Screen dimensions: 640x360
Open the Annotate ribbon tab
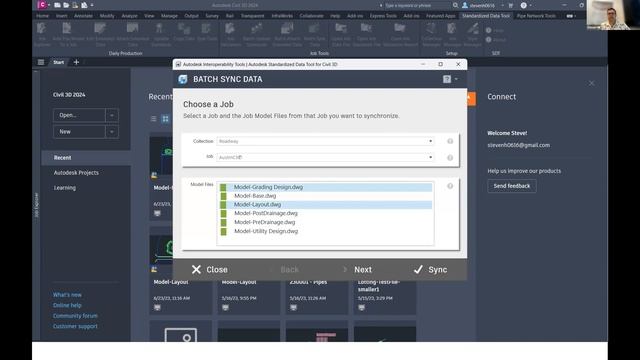point(83,16)
